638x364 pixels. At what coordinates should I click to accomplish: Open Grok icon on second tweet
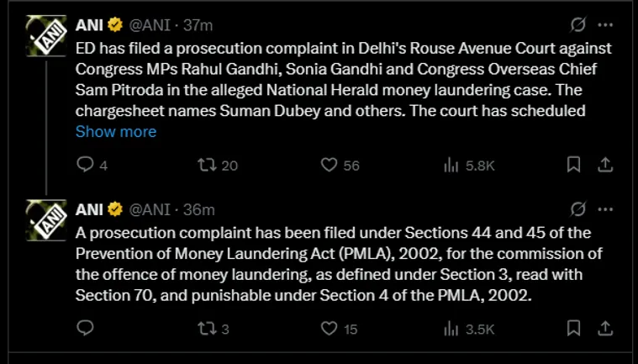coord(578,208)
